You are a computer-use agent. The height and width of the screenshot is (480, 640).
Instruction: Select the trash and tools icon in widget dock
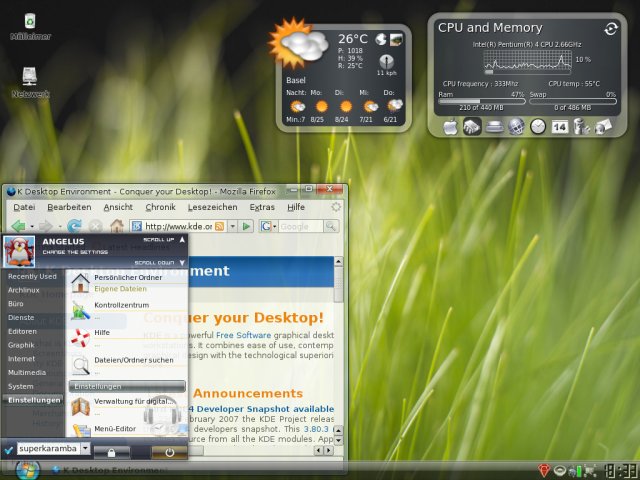point(581,127)
